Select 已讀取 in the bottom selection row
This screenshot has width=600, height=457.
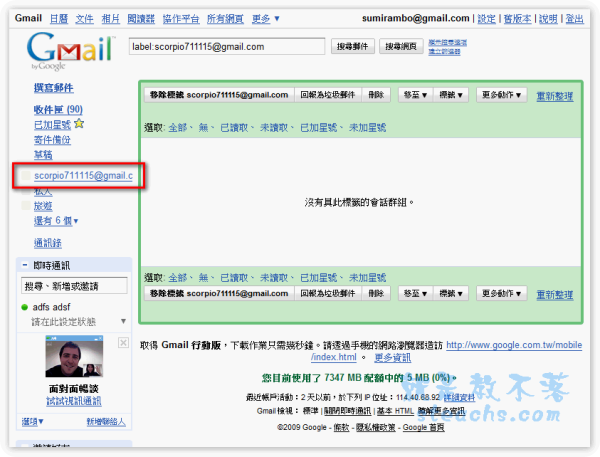pyautogui.click(x=234, y=277)
